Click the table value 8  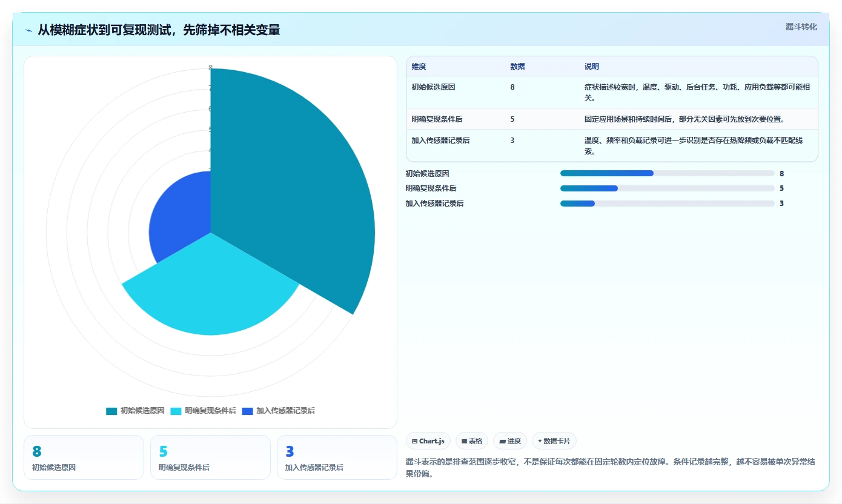[512, 87]
